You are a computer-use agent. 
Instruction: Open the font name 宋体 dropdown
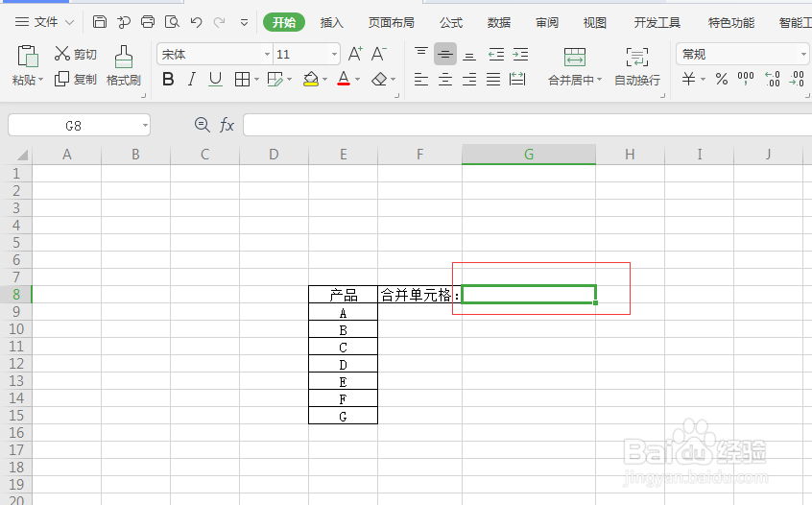pyautogui.click(x=267, y=54)
